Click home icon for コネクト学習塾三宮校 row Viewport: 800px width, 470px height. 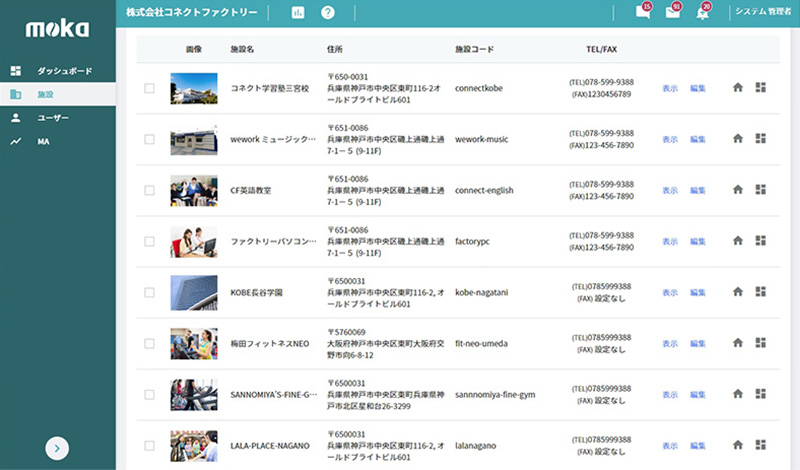click(738, 88)
